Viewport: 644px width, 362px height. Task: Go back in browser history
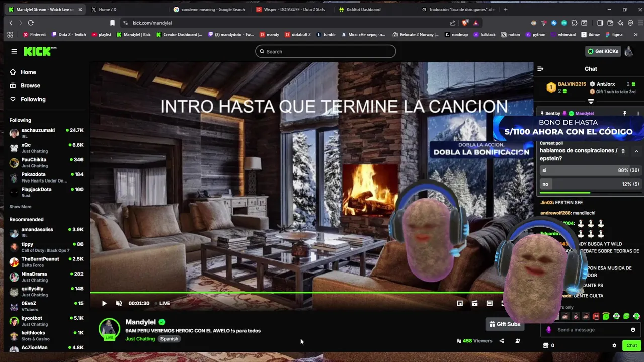(11, 23)
